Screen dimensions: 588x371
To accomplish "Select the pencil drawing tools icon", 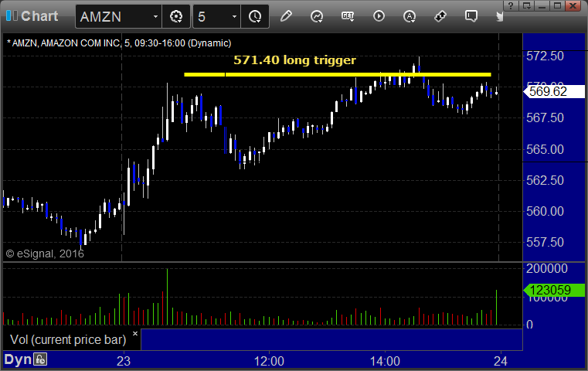I will click(286, 16).
